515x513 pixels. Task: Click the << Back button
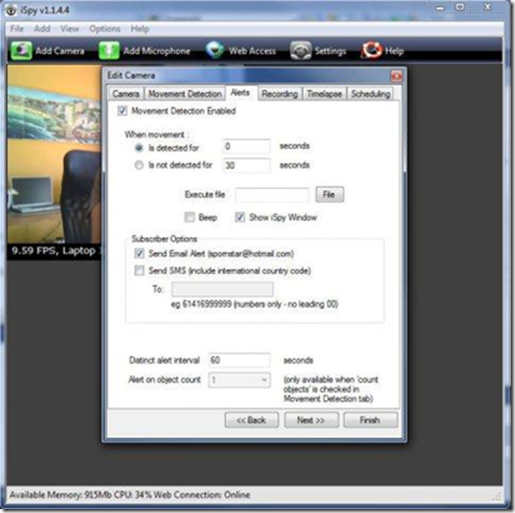[251, 420]
